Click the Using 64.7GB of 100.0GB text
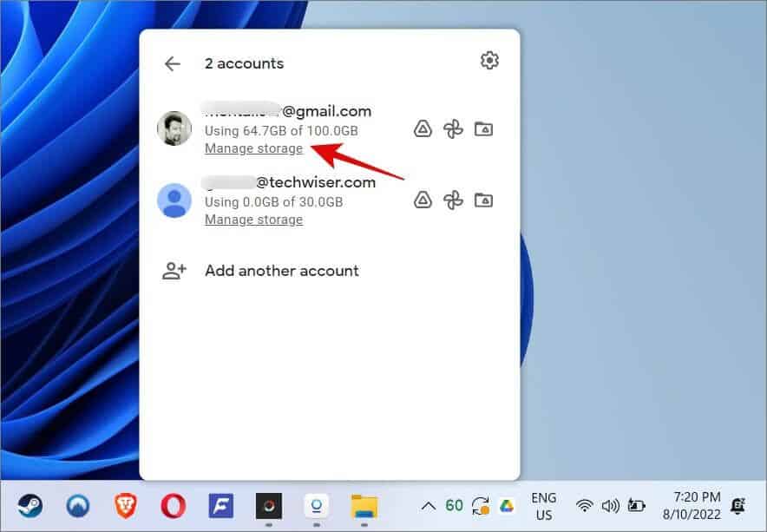Screen dimensions: 767x532 (x=281, y=131)
